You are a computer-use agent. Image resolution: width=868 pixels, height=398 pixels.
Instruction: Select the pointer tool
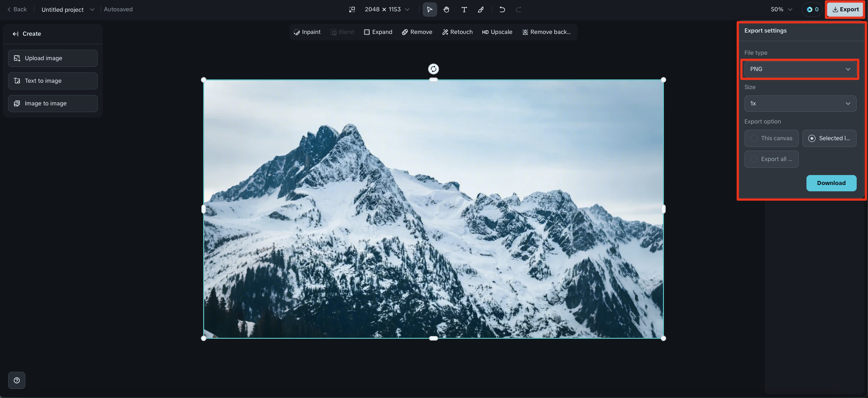click(x=429, y=9)
